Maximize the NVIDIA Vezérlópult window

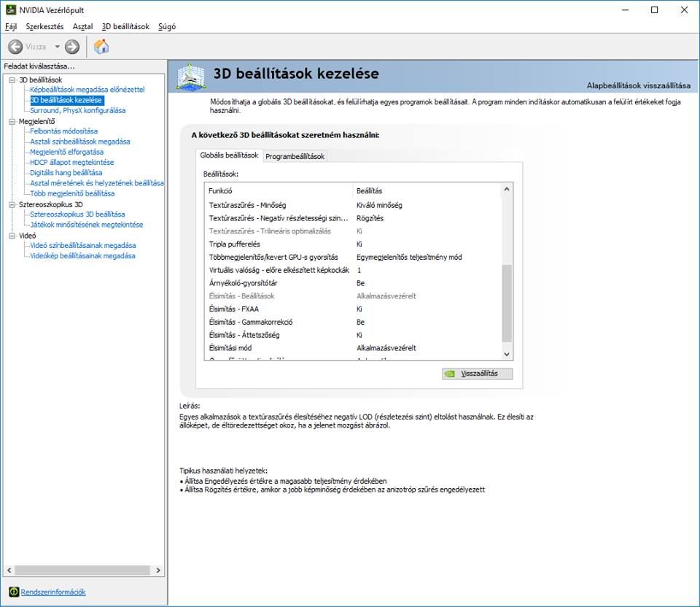(655, 9)
